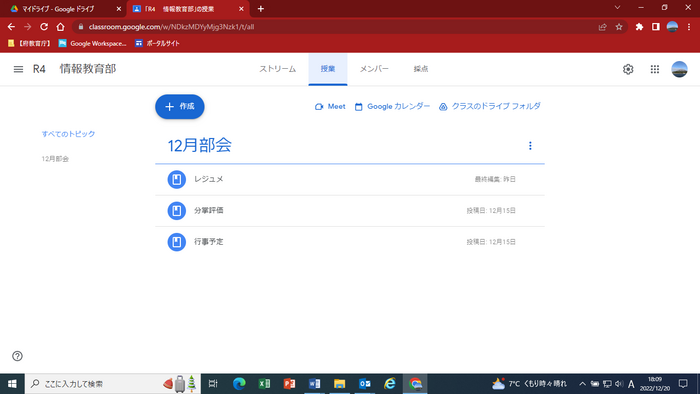Select 12月部会 in the topic sidebar
This screenshot has height=394, width=700.
[x=55, y=159]
